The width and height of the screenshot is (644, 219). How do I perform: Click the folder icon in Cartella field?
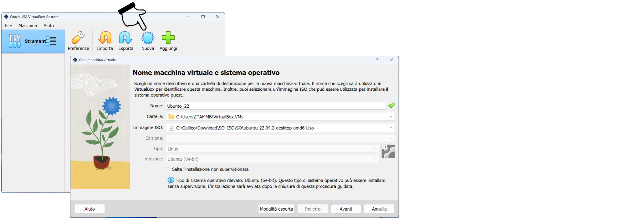(171, 116)
